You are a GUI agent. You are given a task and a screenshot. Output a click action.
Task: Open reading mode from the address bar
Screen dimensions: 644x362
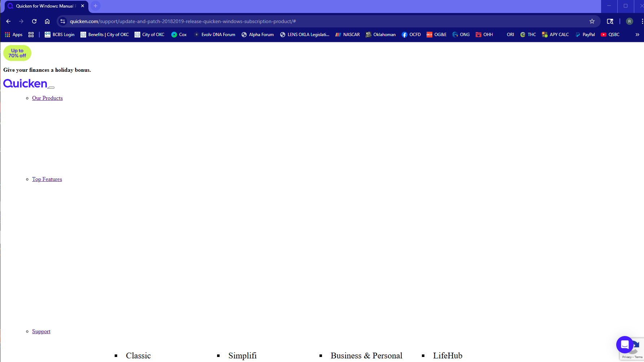point(610,21)
